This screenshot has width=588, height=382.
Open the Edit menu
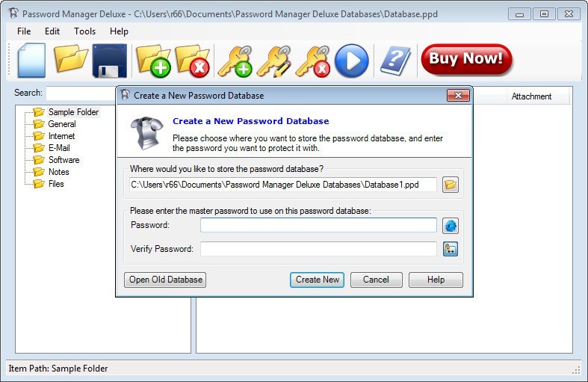tap(52, 31)
